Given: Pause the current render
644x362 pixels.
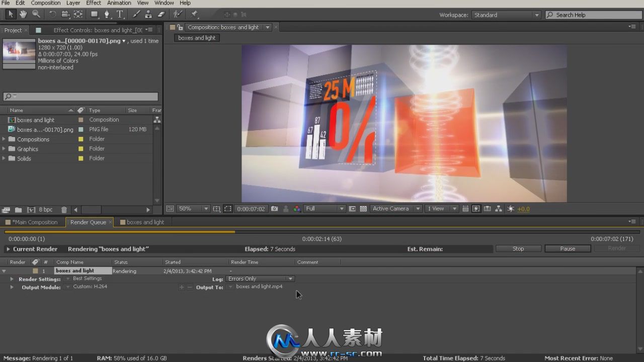Looking at the screenshot, I should 568,249.
